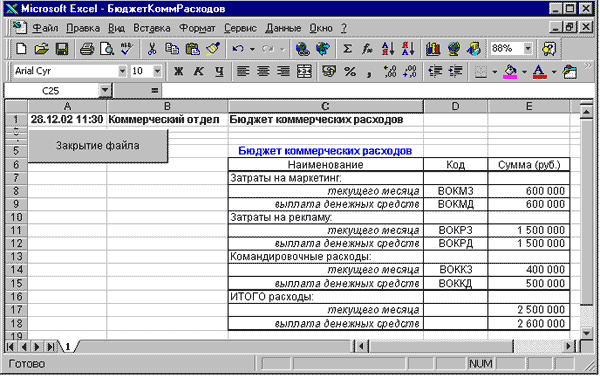Open the Font Color dropdown arrow
Viewport: 600px width, 378px height.
[x=554, y=72]
